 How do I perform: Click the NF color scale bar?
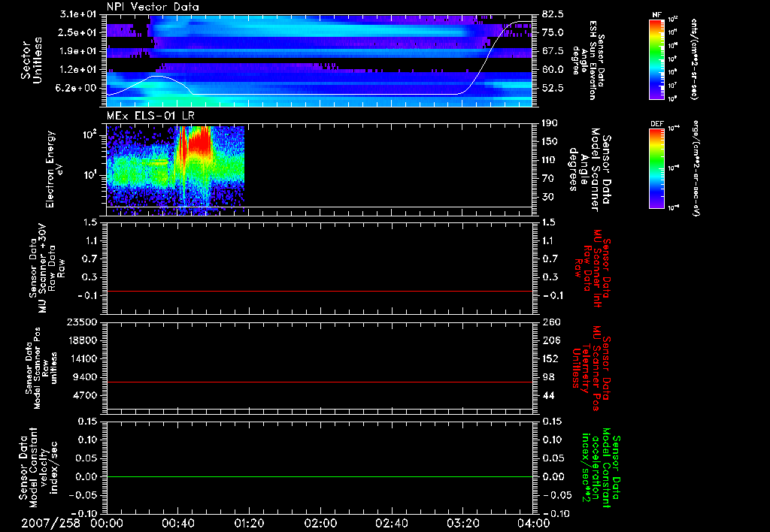coord(656,59)
